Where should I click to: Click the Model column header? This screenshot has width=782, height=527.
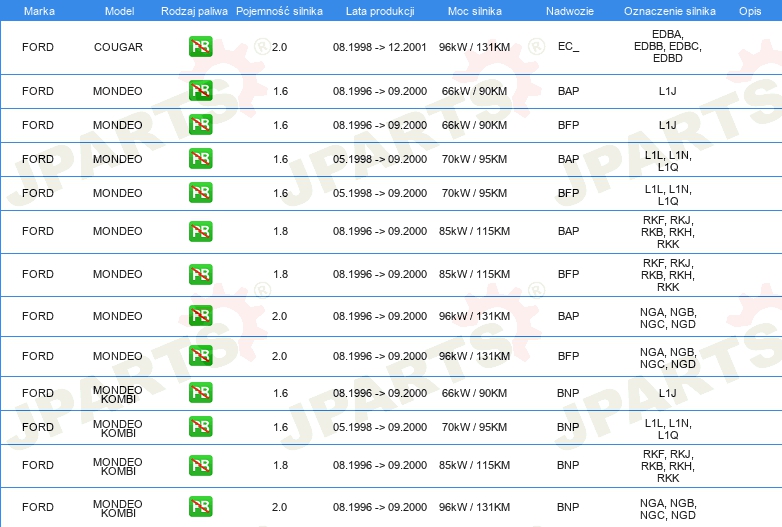point(118,9)
